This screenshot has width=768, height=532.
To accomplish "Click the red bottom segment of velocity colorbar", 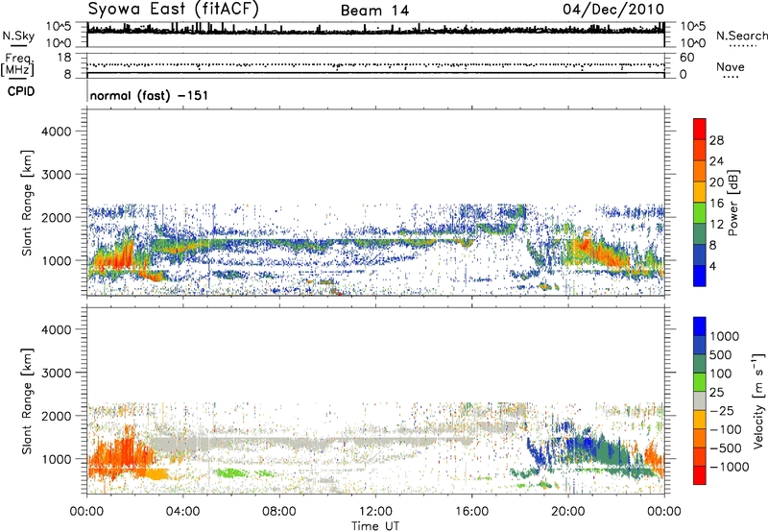I will click(x=700, y=475).
